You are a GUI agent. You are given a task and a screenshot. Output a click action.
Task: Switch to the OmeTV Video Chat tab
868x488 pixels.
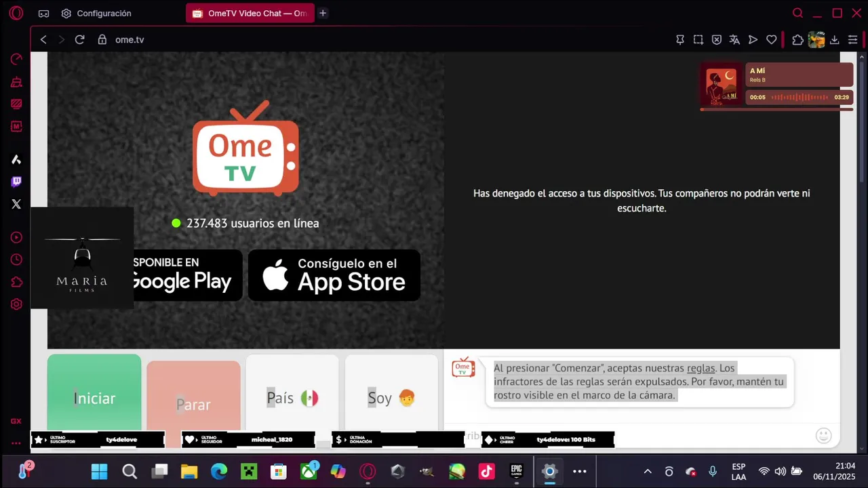click(250, 14)
